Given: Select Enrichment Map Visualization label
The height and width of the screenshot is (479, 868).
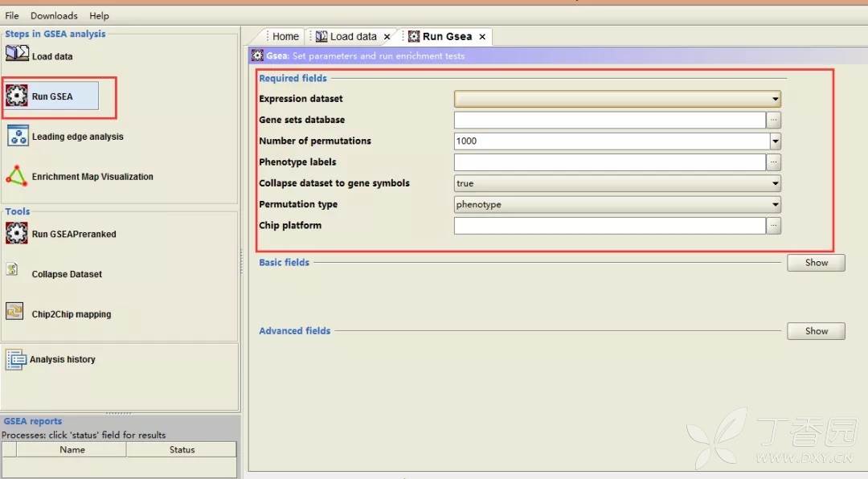Looking at the screenshot, I should point(92,177).
